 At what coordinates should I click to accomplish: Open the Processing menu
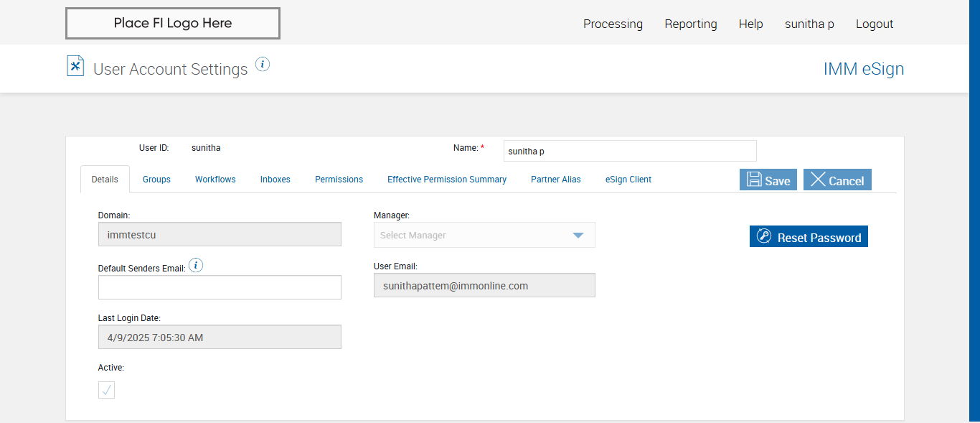point(613,24)
